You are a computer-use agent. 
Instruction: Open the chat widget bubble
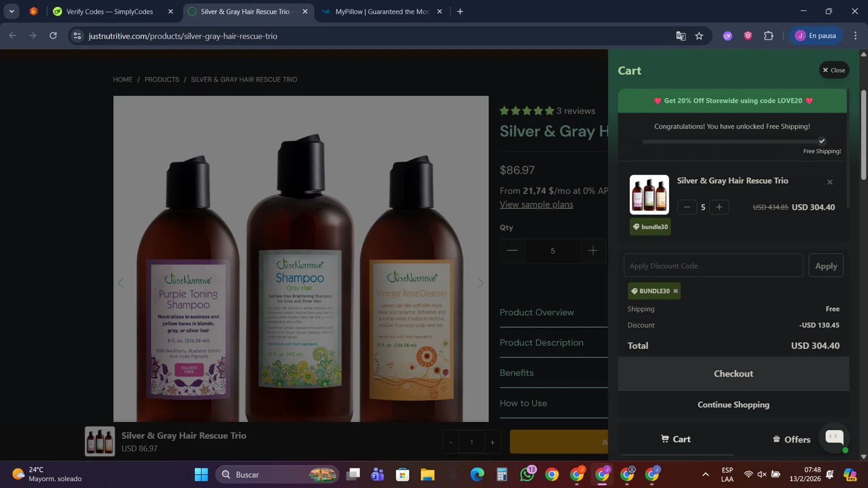click(834, 437)
